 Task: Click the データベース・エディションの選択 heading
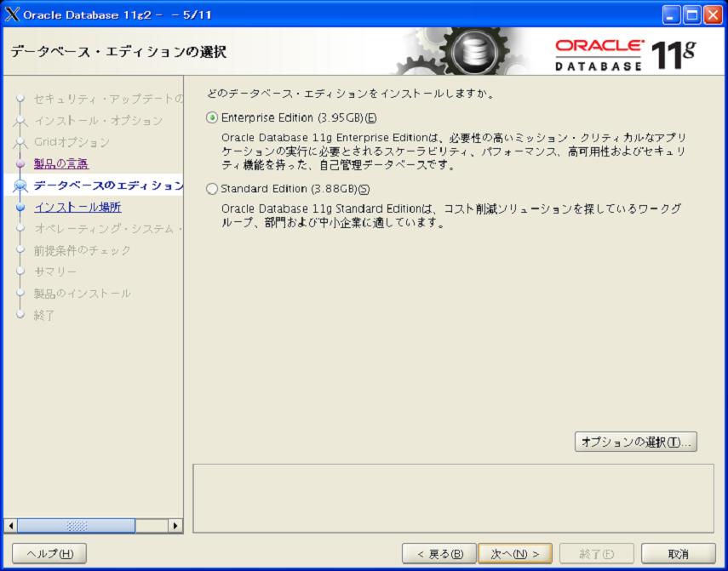(x=118, y=52)
